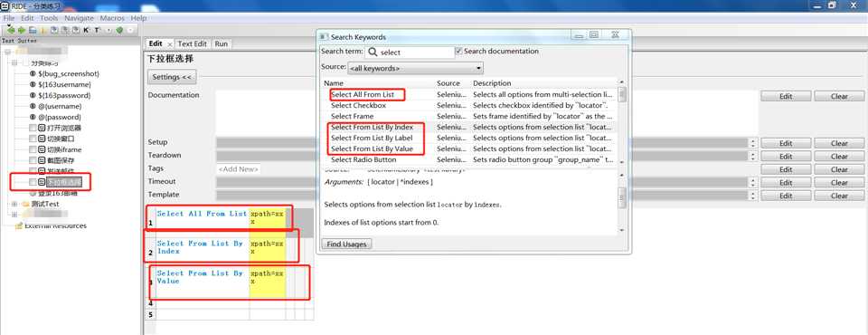
Task: Open the Macros menu
Action: point(112,18)
